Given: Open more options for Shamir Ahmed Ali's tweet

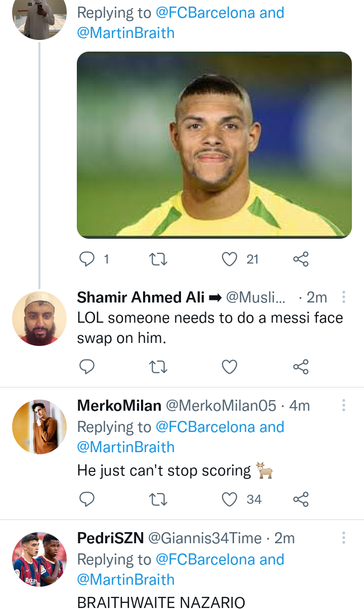Looking at the screenshot, I should (x=344, y=297).
